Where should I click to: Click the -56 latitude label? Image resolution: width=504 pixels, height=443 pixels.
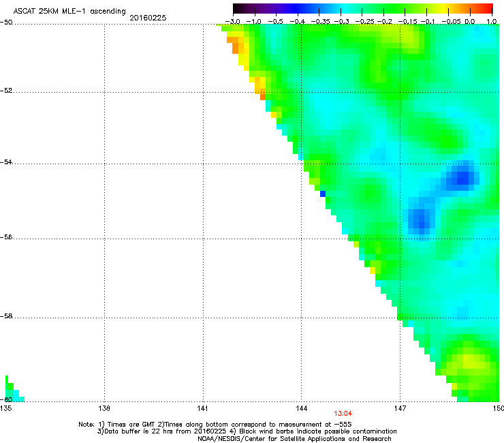click(6, 237)
